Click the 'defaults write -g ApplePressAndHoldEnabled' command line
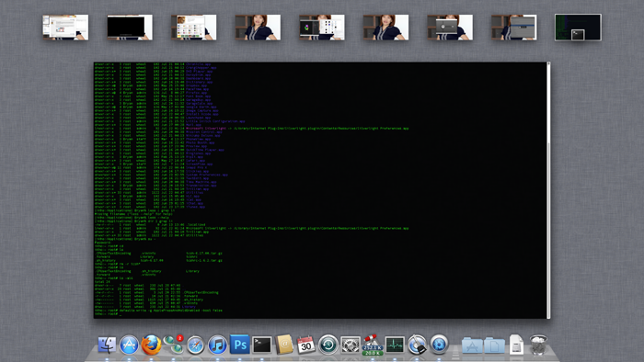The image size is (644, 362). (x=158, y=311)
